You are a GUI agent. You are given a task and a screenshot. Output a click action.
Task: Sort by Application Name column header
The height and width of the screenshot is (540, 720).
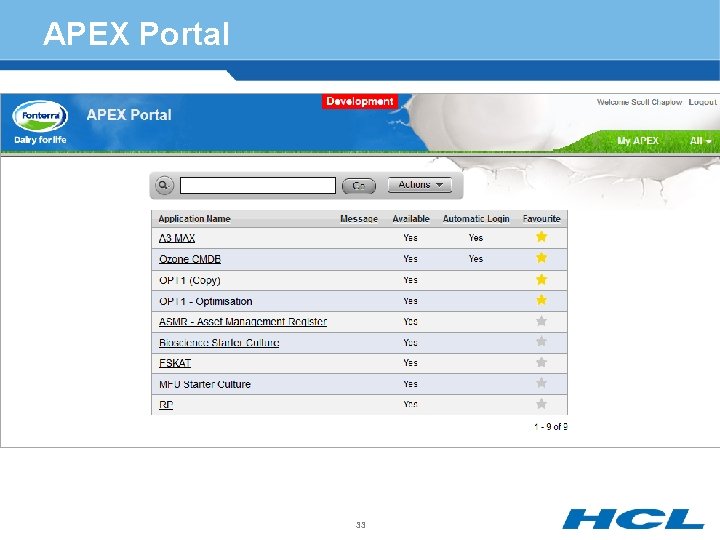(194, 219)
